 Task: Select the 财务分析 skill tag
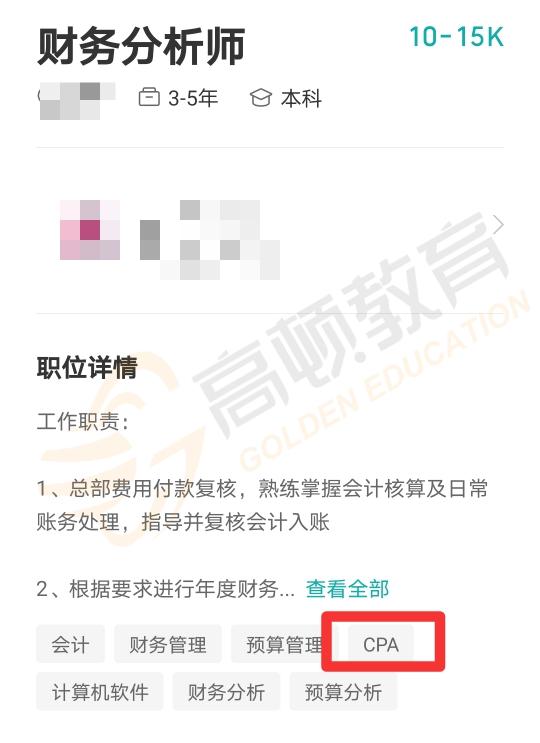pos(226,691)
